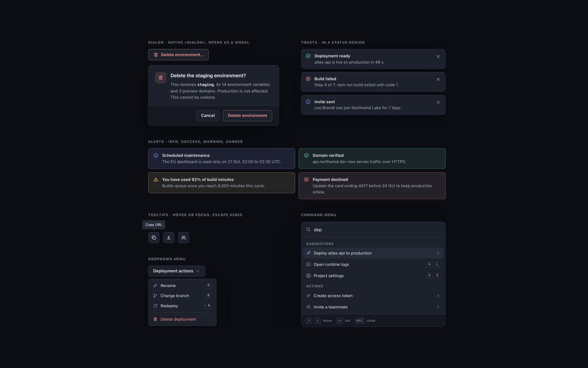Click the check icon in Domain verified alert

[306, 156]
